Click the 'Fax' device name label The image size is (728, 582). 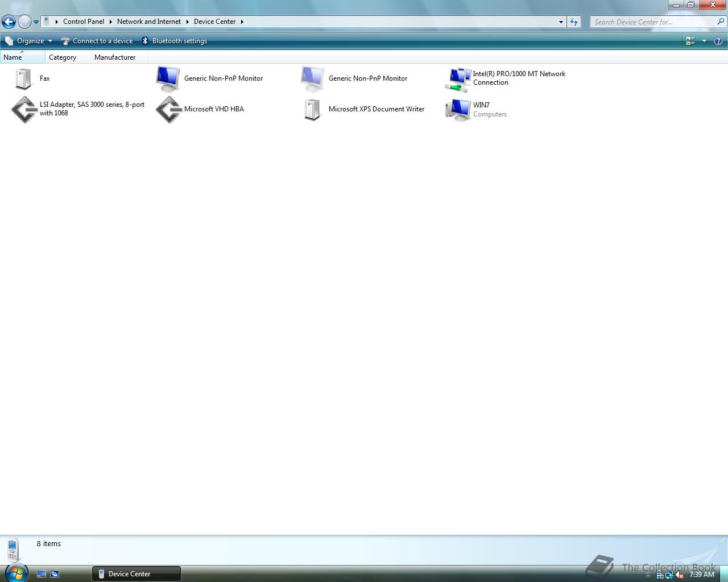click(45, 78)
